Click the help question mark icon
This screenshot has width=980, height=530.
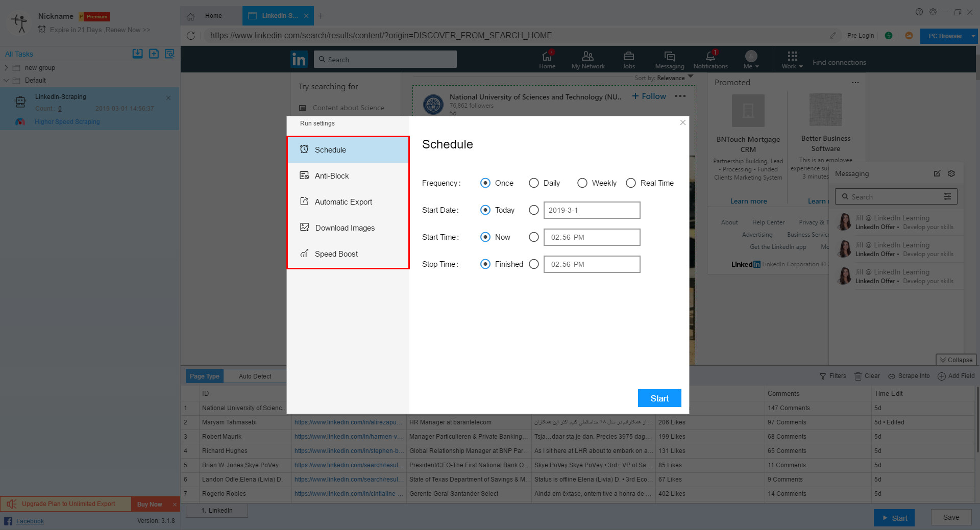919,12
